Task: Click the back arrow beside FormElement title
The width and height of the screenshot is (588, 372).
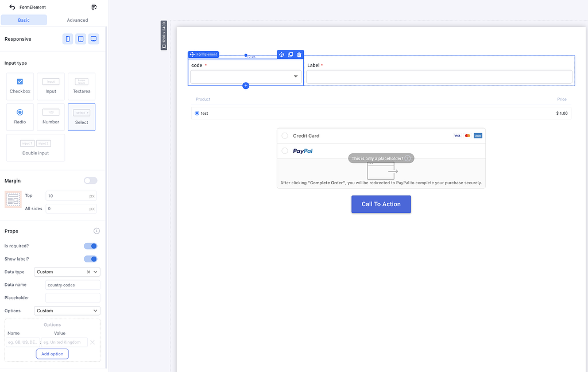Action: point(12,7)
